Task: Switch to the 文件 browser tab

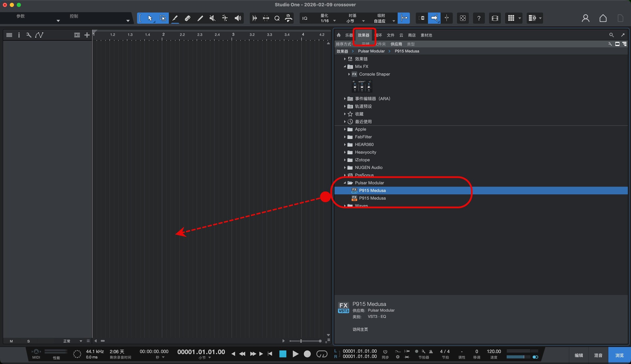Action: click(x=390, y=35)
